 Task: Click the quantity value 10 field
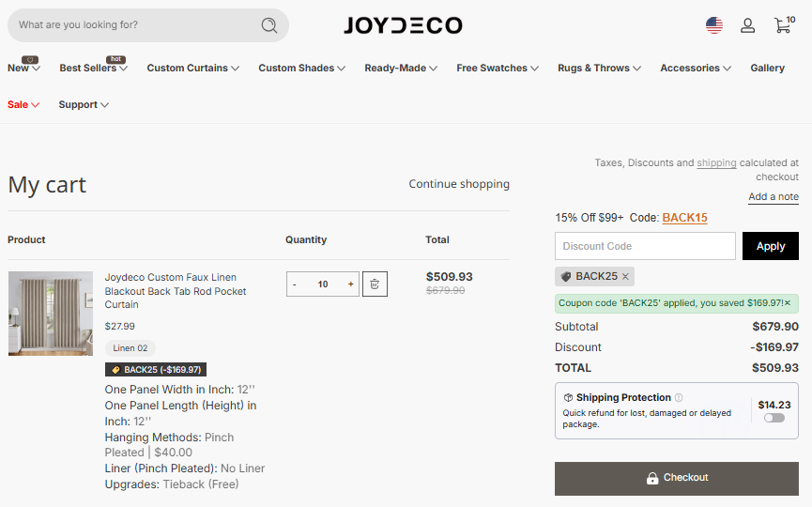point(323,284)
